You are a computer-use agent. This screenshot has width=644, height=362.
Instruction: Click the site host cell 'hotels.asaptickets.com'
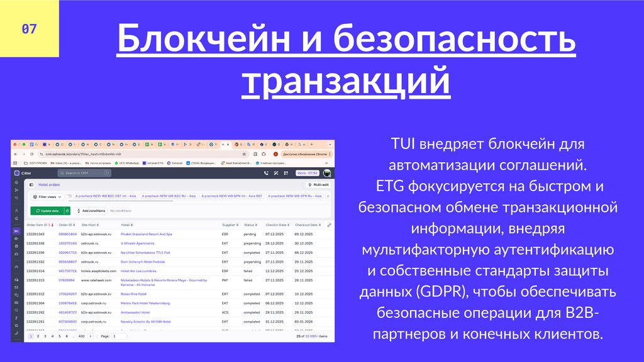99,271
